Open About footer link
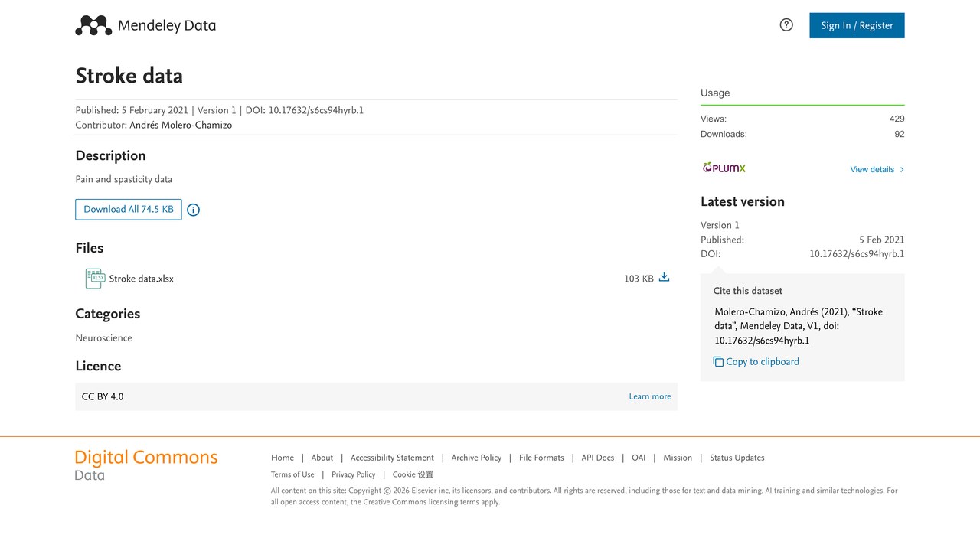 322,458
